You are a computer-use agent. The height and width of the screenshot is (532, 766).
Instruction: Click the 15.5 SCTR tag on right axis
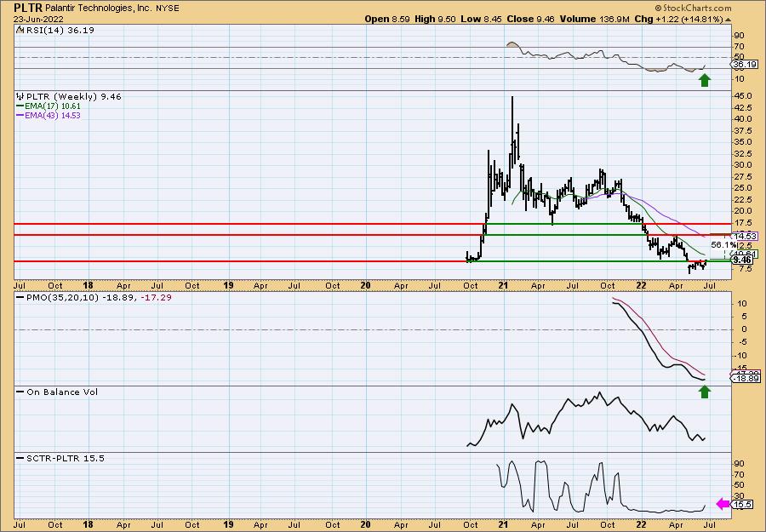743,504
